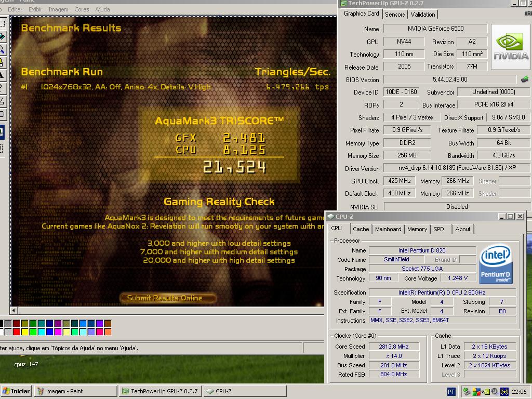Open the Editar menu in Paint
Viewport: 532px width, 399px height.
(15, 9)
